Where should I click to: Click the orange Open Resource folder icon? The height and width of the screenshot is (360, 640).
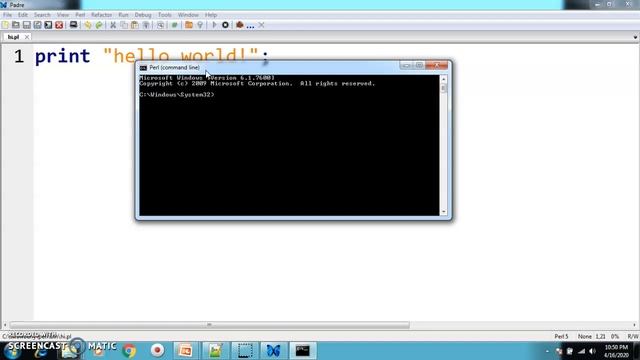pos(189,25)
